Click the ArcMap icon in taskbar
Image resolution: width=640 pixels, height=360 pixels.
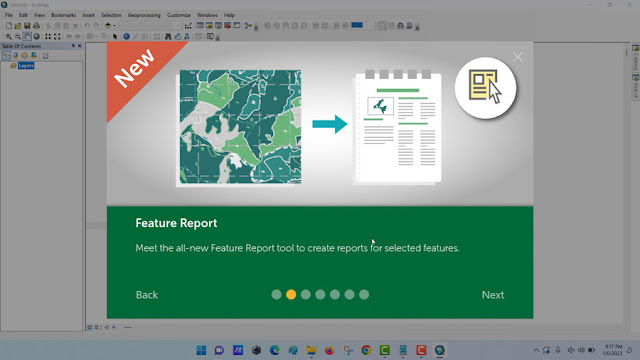point(440,350)
